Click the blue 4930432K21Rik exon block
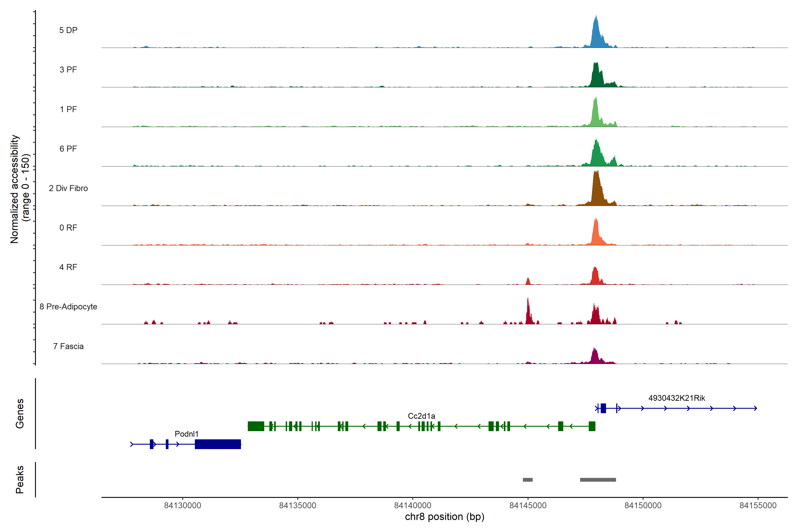 pyautogui.click(x=603, y=408)
